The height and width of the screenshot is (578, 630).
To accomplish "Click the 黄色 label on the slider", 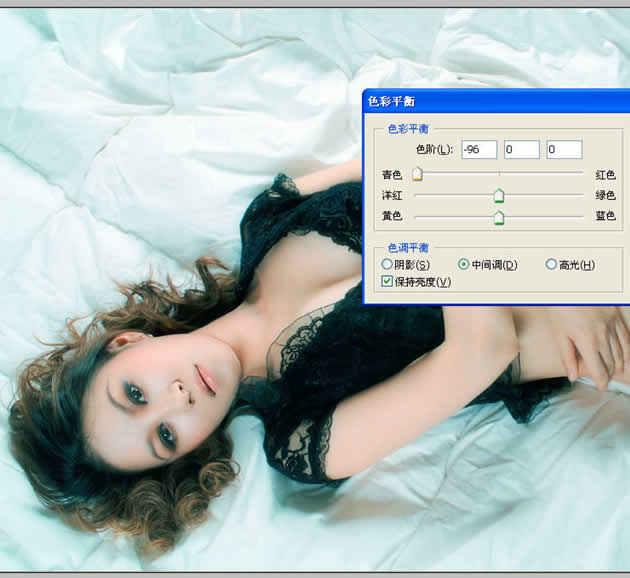I will pyautogui.click(x=392, y=216).
